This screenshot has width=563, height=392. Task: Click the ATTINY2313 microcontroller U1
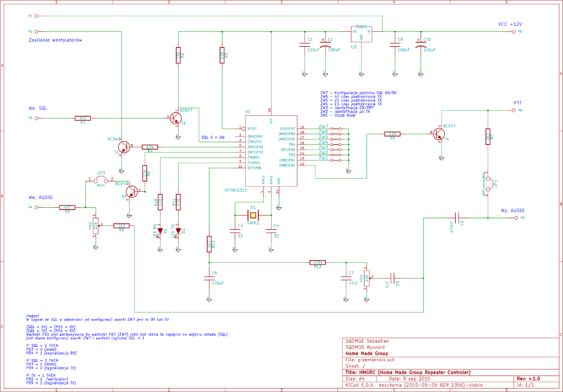pos(271,151)
